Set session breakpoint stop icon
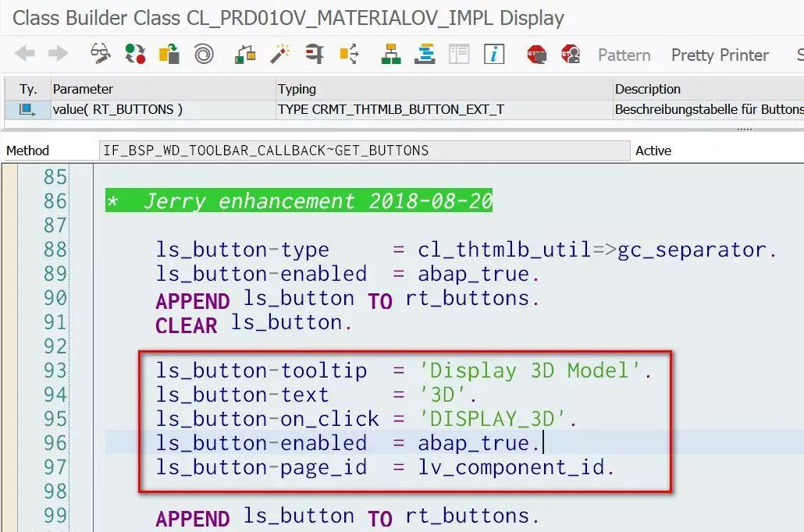The image size is (804, 532). [x=537, y=53]
